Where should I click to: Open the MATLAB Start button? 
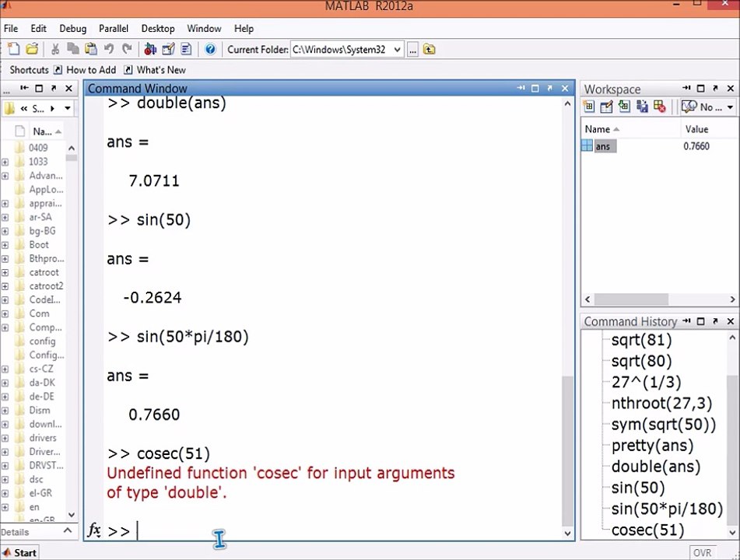pyautogui.click(x=19, y=552)
